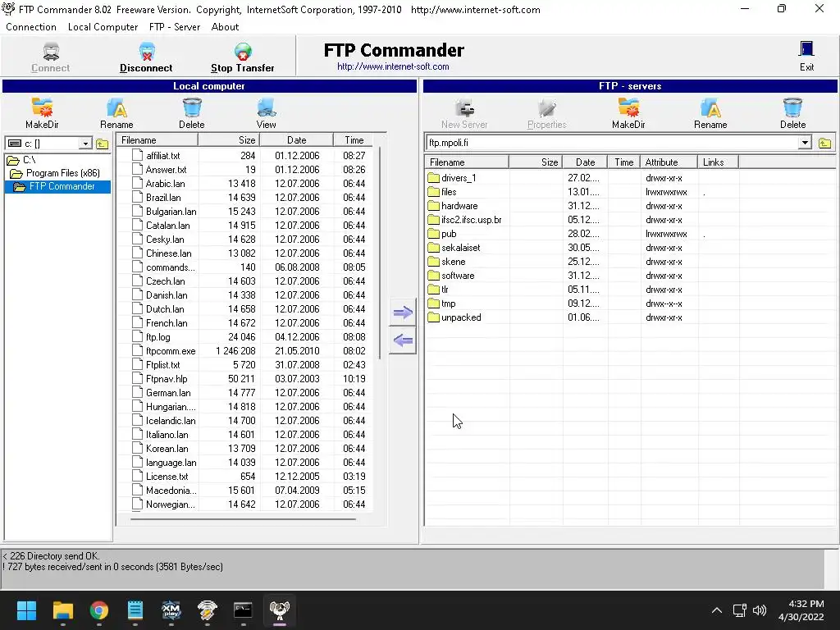Select sekalaiset folder on server
This screenshot has height=630, width=840.
tap(454, 248)
